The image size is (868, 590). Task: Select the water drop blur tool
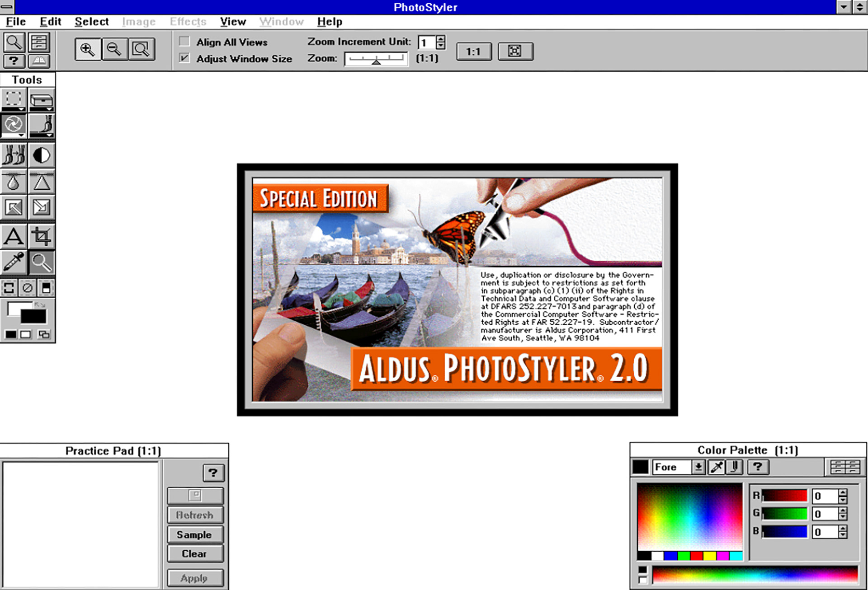[x=14, y=182]
